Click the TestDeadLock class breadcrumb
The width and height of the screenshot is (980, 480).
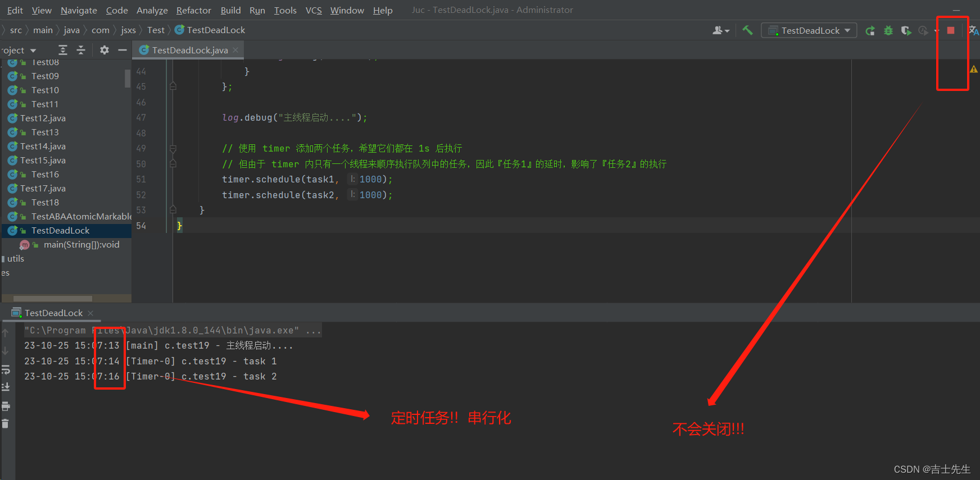(x=210, y=30)
